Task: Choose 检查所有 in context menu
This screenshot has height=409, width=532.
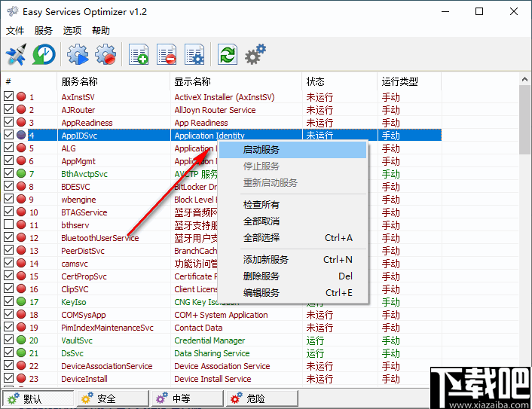Action: click(293, 205)
